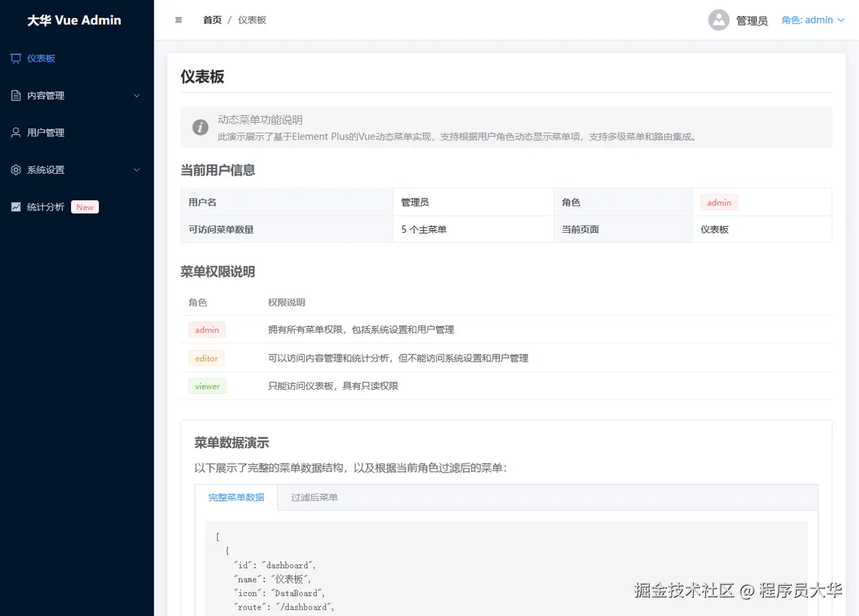
Task: Click the user icon beside 用户管理
Action: pos(15,132)
